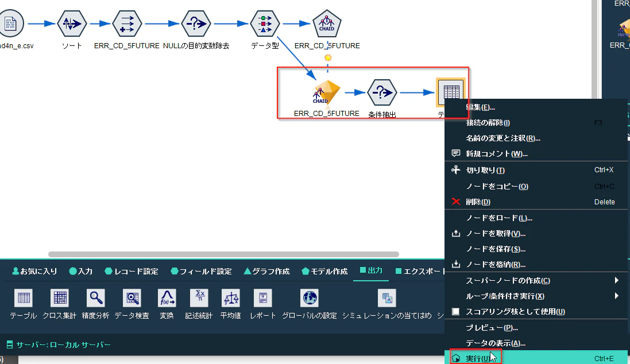This screenshot has width=630, height=364.
Task: Select the データ型 type node
Action: [265, 24]
